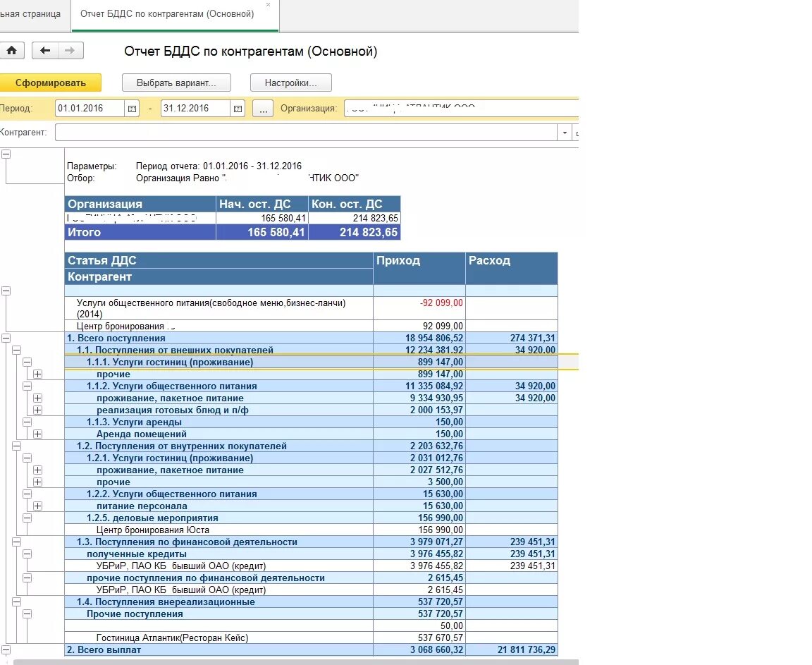The width and height of the screenshot is (812, 665).
Task: Click the Организация input field
Action: click(x=461, y=108)
